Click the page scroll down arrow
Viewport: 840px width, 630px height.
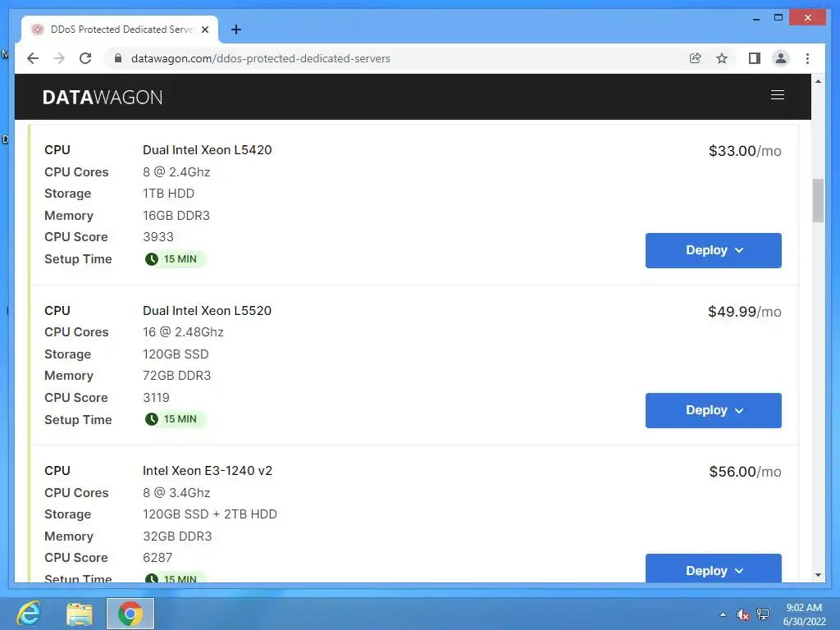[818, 575]
